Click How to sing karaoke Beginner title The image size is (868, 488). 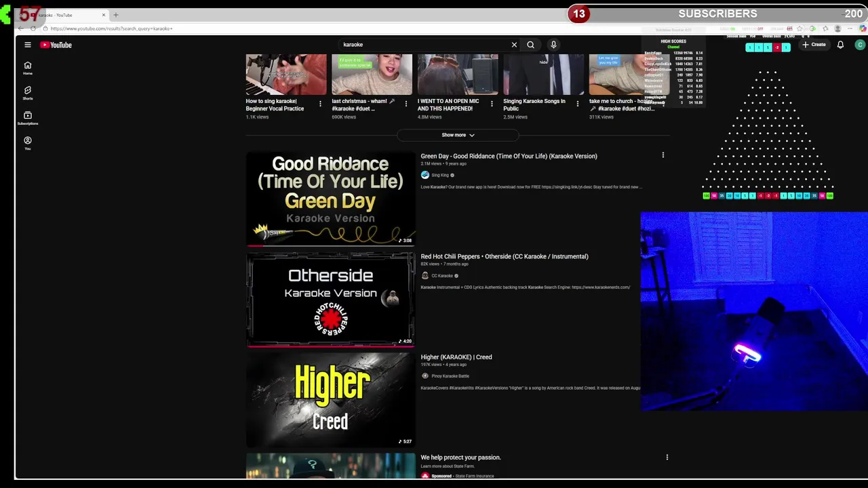coord(275,105)
